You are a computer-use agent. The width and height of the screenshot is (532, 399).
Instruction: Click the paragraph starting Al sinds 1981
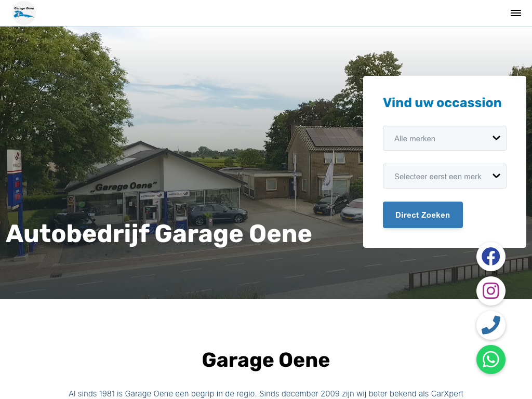coord(265,394)
